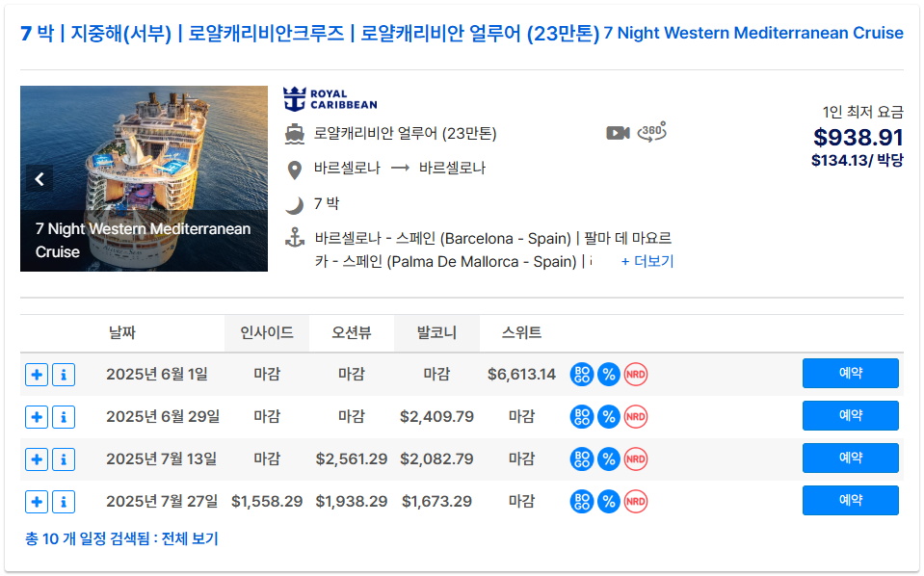Click the 날짜 column header
The image size is (924, 576).
pos(122,332)
